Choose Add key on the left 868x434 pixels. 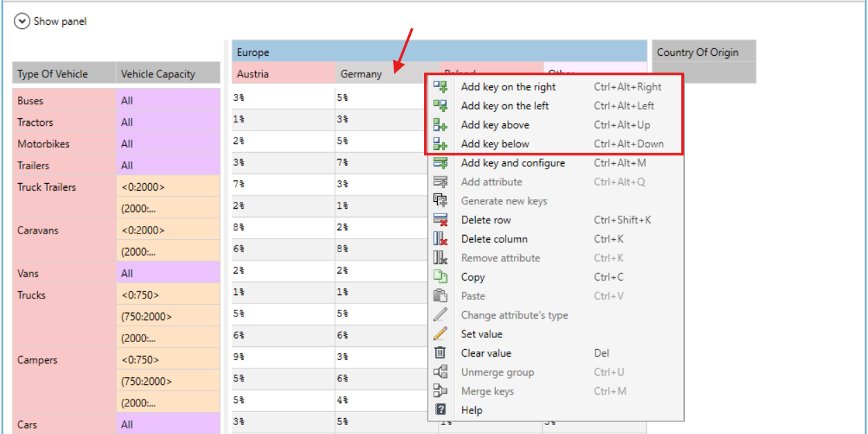click(555, 106)
